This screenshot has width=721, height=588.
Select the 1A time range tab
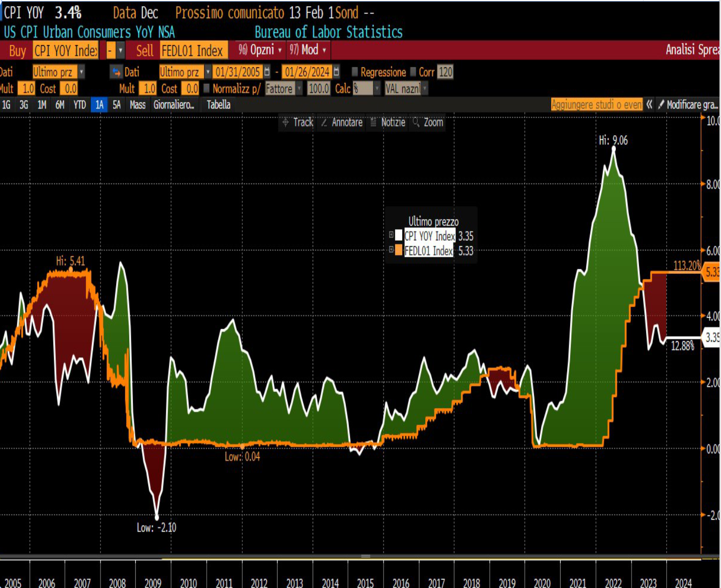click(99, 105)
